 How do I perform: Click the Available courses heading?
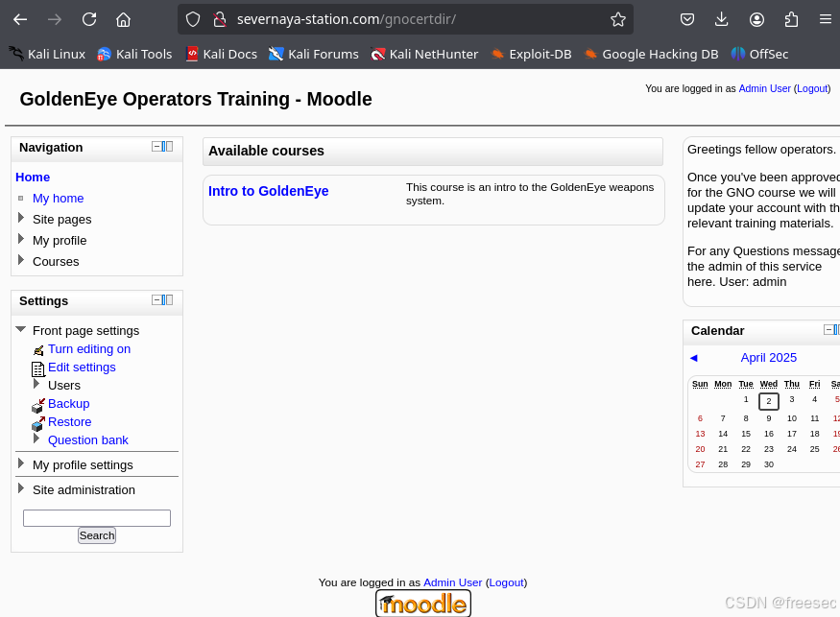coord(266,151)
